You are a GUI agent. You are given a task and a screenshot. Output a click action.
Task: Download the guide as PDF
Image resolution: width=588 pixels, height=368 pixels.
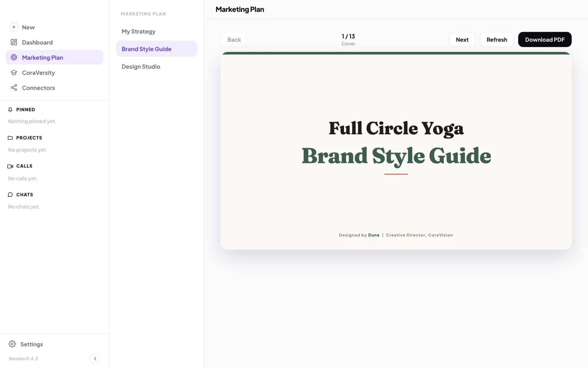click(545, 40)
